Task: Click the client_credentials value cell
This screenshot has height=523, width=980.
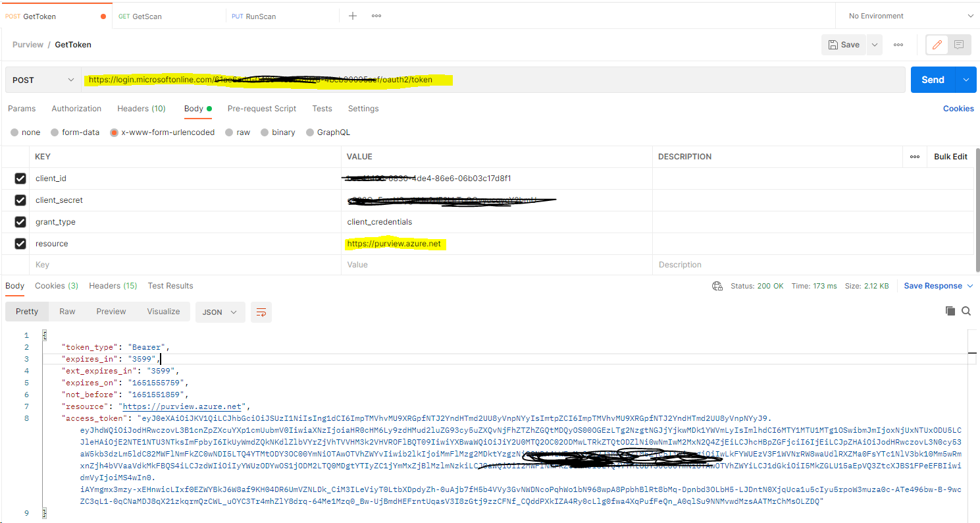Action: [496, 222]
